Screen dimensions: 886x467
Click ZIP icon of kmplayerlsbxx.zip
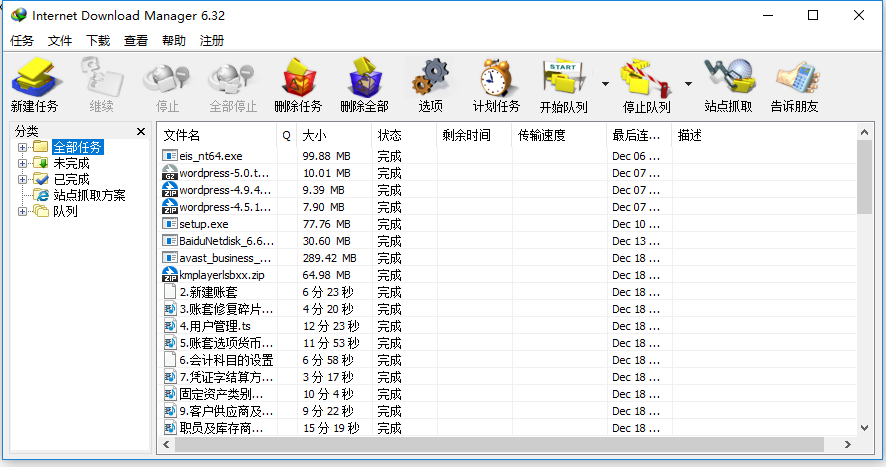pyautogui.click(x=170, y=274)
